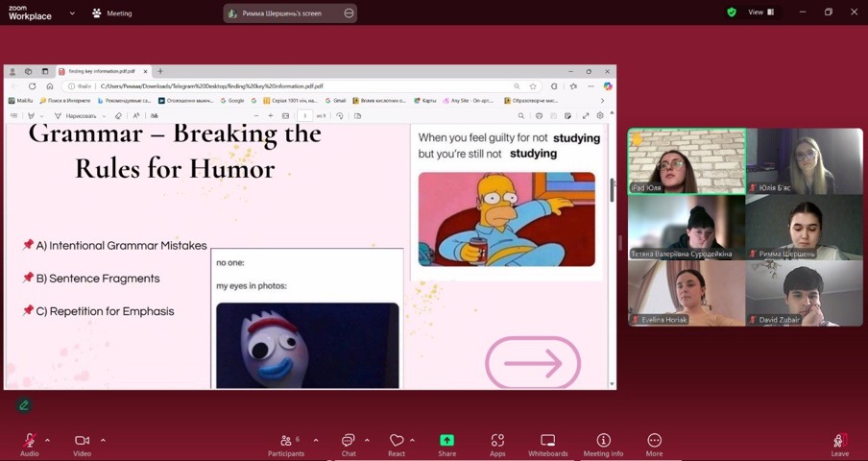Screen dimensions: 868x461
Task: Expand the caret beside Participants
Action: pos(316,441)
